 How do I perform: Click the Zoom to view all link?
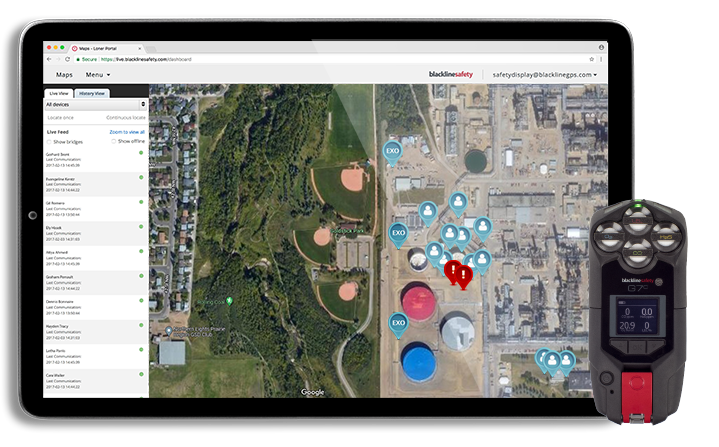click(127, 132)
